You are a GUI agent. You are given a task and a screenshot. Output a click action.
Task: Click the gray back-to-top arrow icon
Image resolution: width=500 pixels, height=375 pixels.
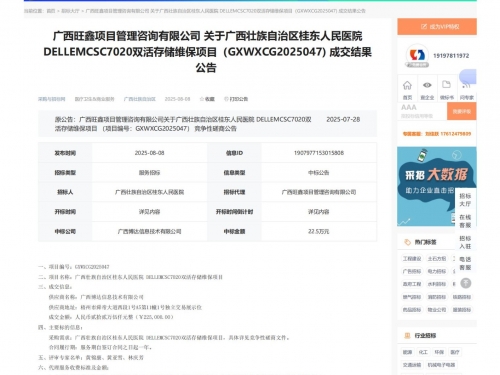coord(466,283)
